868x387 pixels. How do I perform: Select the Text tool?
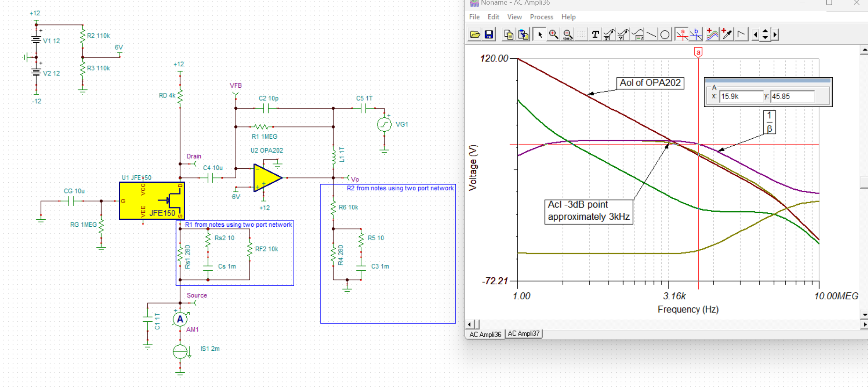click(595, 35)
